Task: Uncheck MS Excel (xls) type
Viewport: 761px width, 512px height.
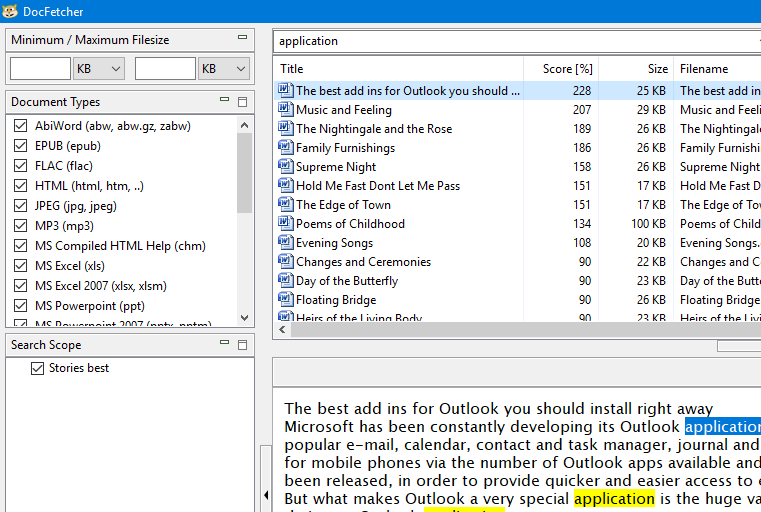Action: point(20,265)
